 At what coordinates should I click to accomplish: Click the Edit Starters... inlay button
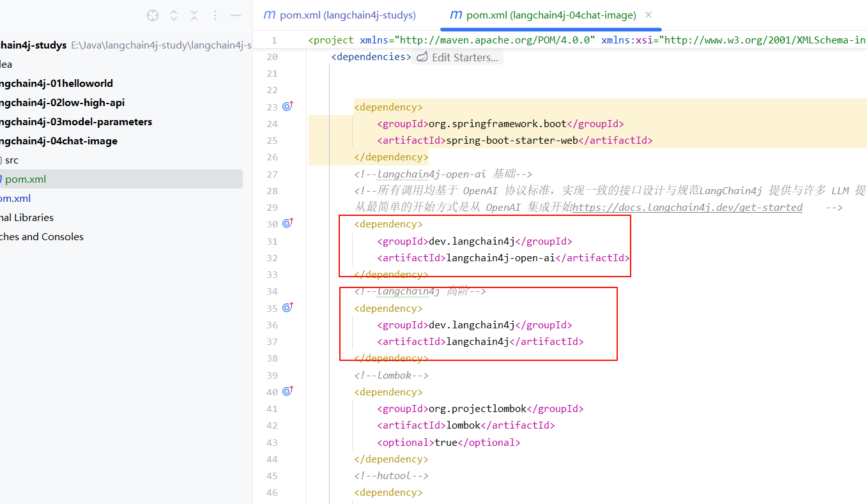pos(457,57)
